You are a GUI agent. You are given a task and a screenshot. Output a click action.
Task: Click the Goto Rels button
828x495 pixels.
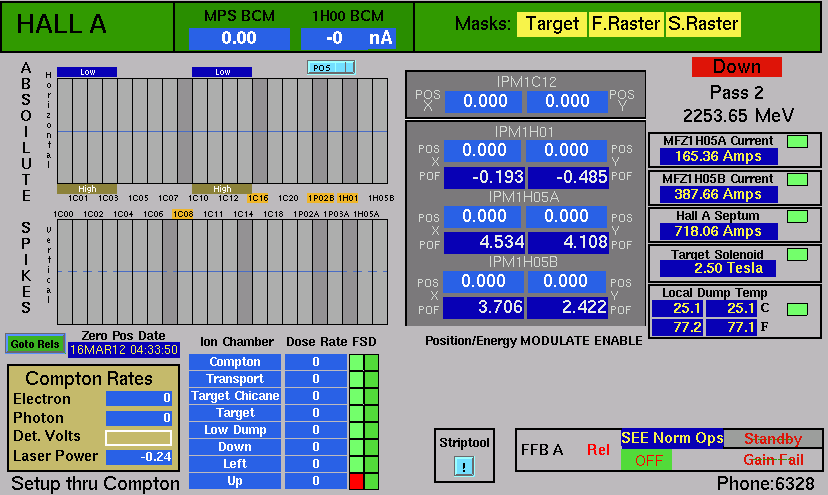coord(35,344)
